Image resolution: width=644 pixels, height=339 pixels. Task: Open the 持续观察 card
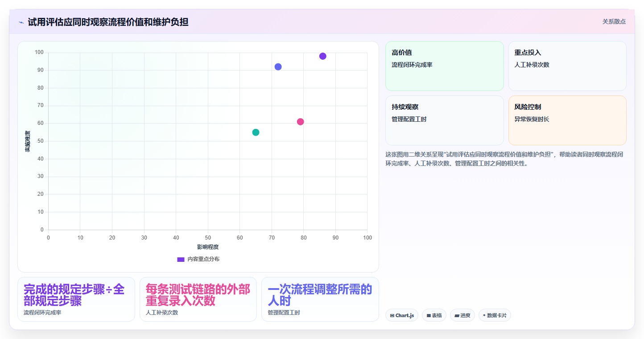point(445,120)
